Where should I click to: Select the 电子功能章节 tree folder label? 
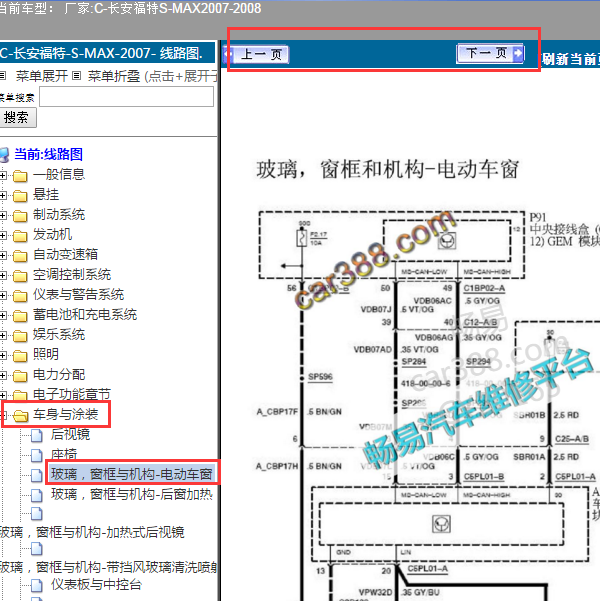[x=72, y=394]
